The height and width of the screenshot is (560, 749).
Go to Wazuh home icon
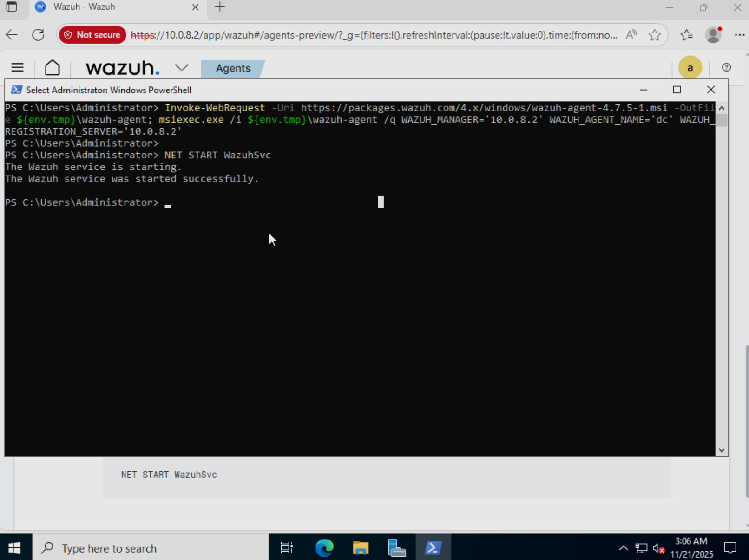point(53,68)
